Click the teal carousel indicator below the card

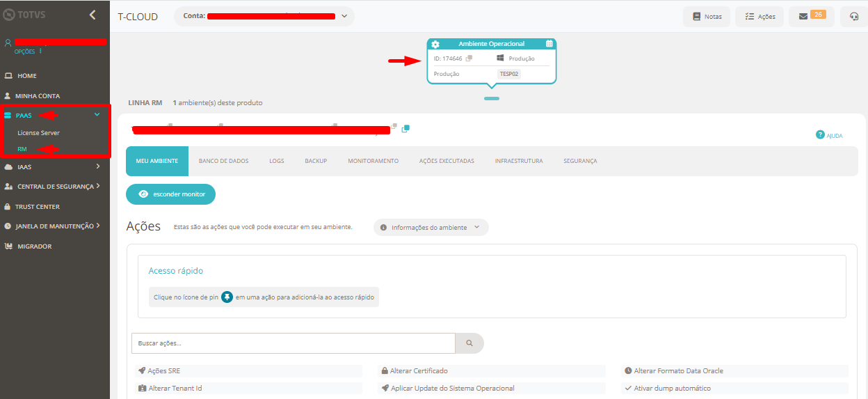coord(492,98)
